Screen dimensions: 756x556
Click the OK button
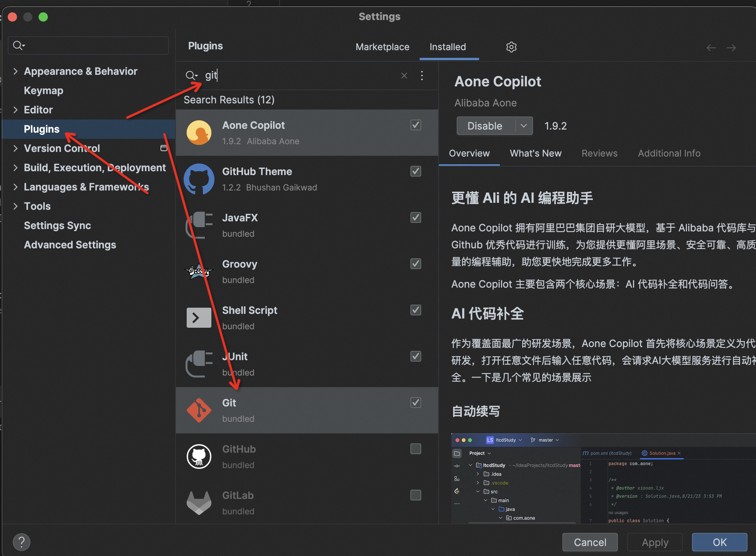pos(719,542)
